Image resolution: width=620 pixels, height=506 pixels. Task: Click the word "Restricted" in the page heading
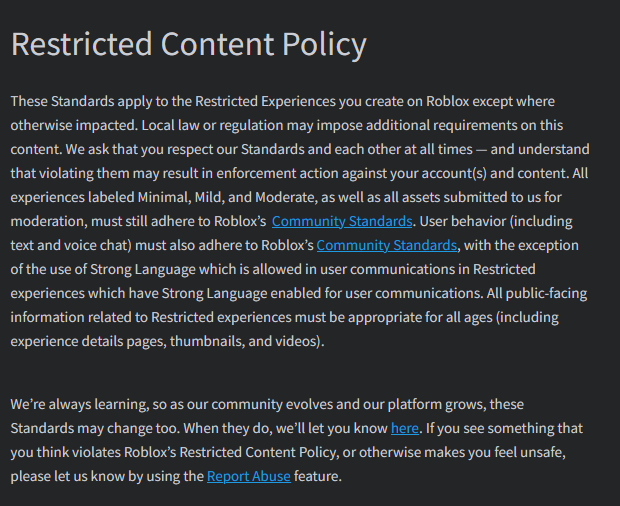(80, 45)
